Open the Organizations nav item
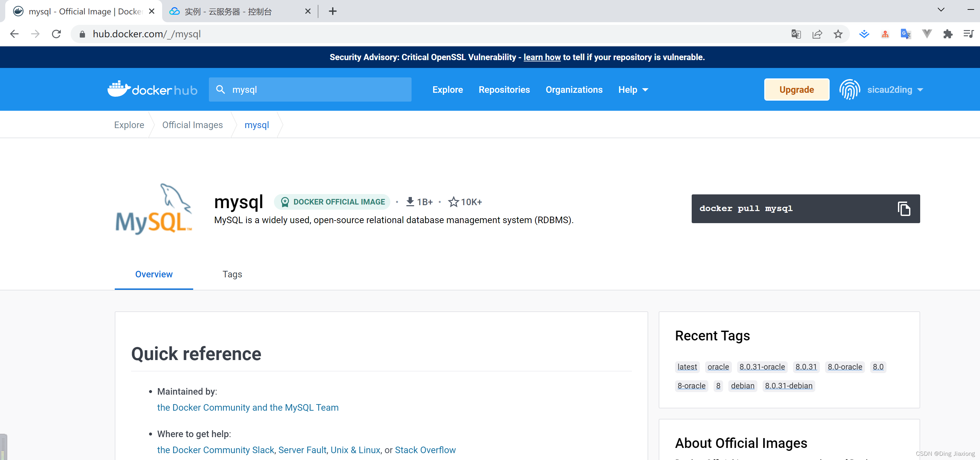The width and height of the screenshot is (980, 460). click(x=574, y=90)
